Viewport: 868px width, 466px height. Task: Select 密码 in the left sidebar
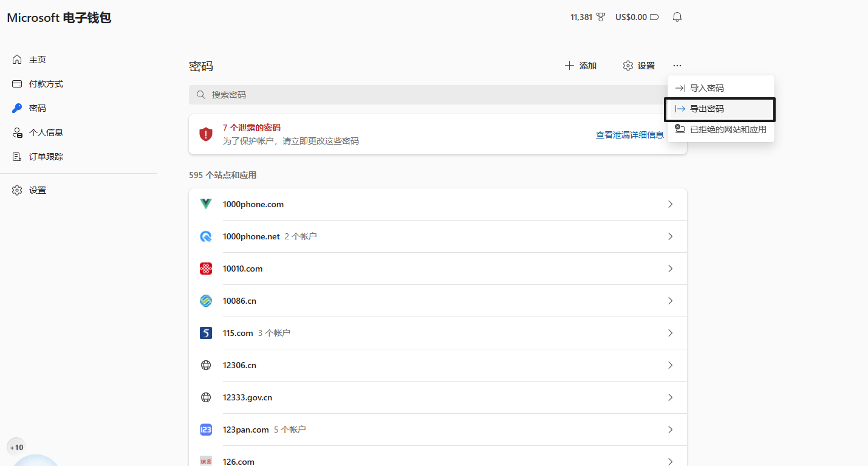tap(38, 108)
